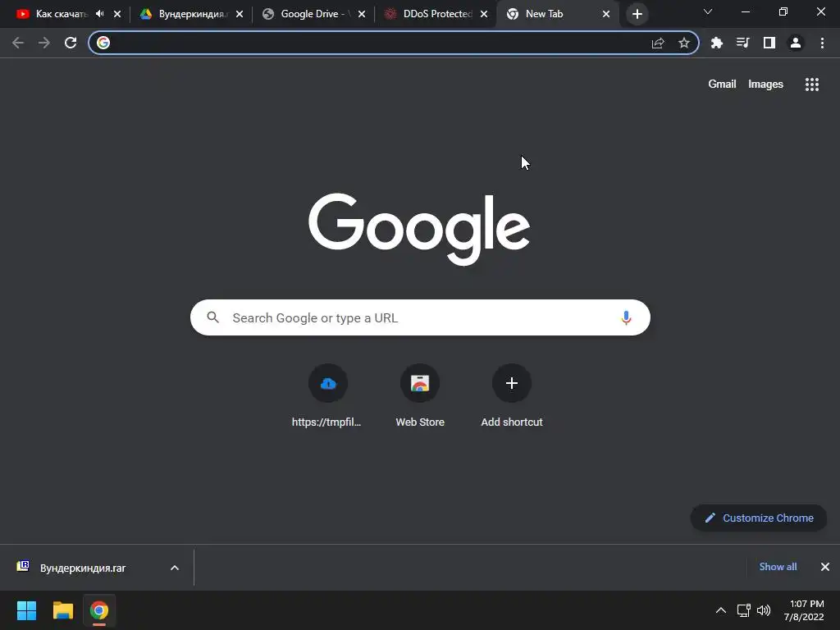Click the browser forward arrow
The width and height of the screenshot is (840, 630).
click(44, 43)
